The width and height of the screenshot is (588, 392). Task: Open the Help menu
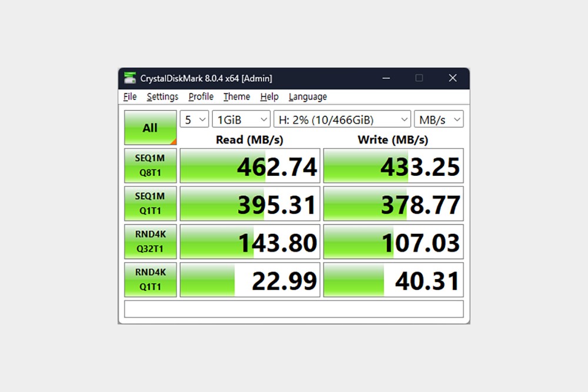(x=269, y=97)
